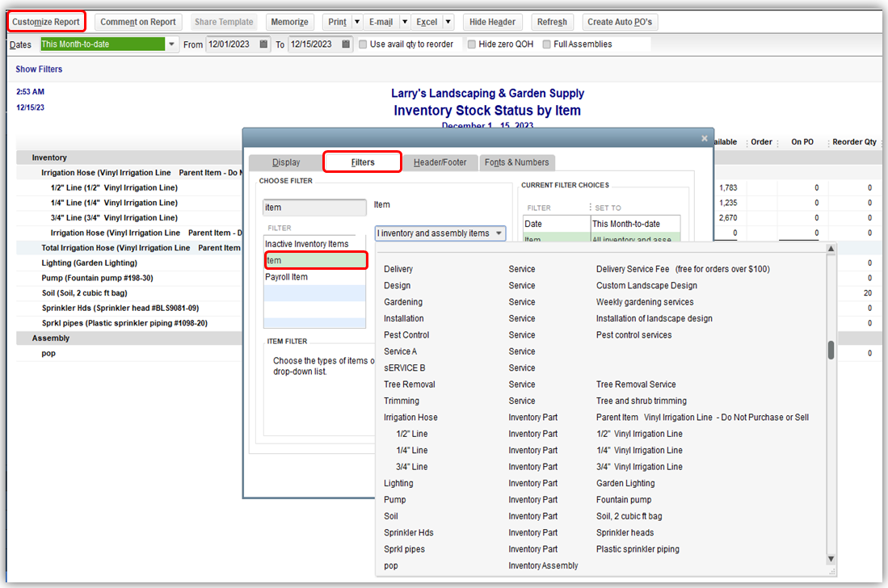Screen dimensions: 888x588
Task: Select the Payroll Item filter
Action: coord(314,277)
